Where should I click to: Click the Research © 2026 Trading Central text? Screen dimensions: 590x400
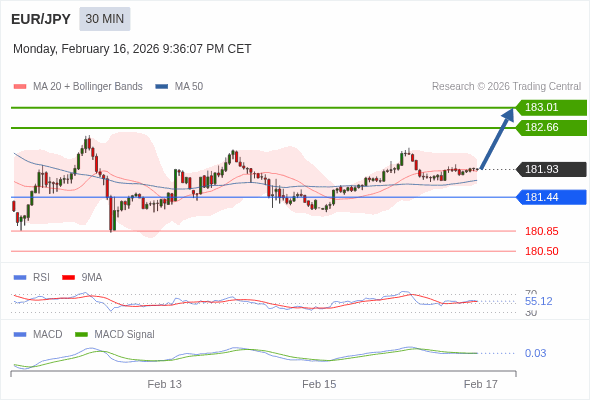506,87
